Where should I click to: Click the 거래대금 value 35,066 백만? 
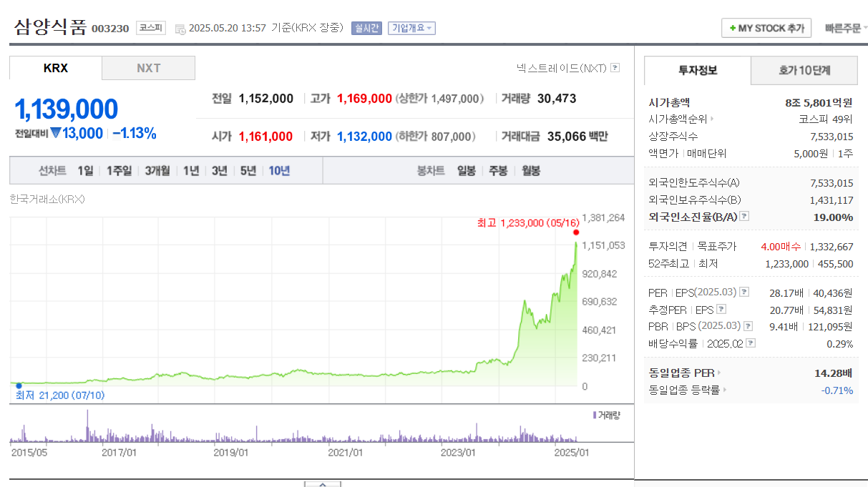point(577,137)
